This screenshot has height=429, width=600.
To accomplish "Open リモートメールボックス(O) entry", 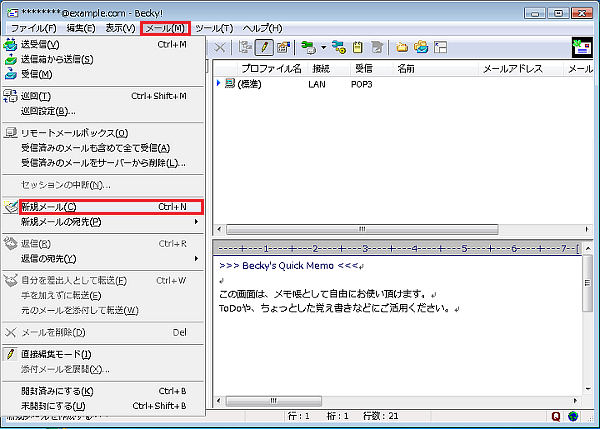I will 103,133.
